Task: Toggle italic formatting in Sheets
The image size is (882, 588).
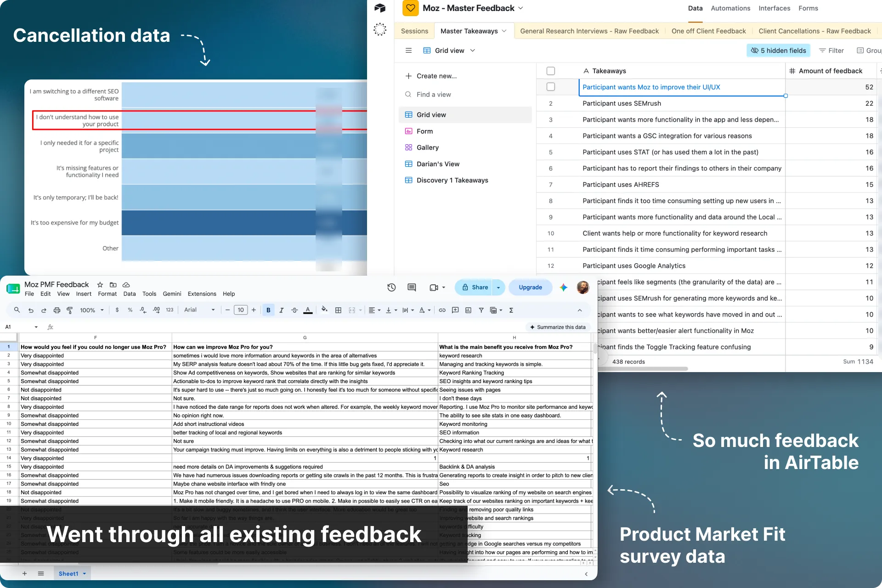Action: tap(282, 310)
